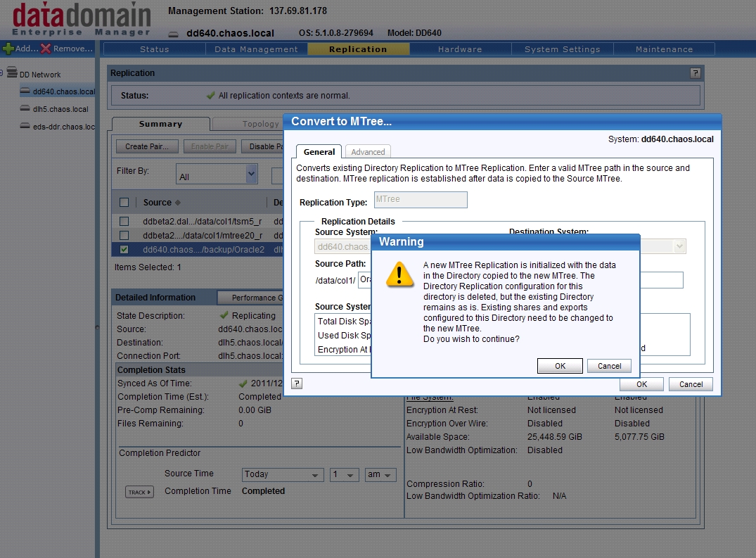Switch to the Advanced tab
This screenshot has width=756, height=558.
click(x=368, y=151)
